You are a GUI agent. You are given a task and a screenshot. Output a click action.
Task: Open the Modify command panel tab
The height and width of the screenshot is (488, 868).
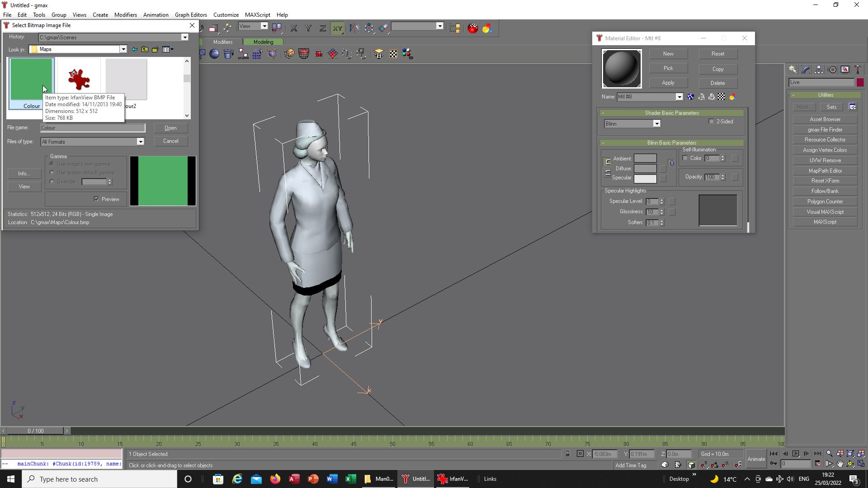click(x=806, y=70)
